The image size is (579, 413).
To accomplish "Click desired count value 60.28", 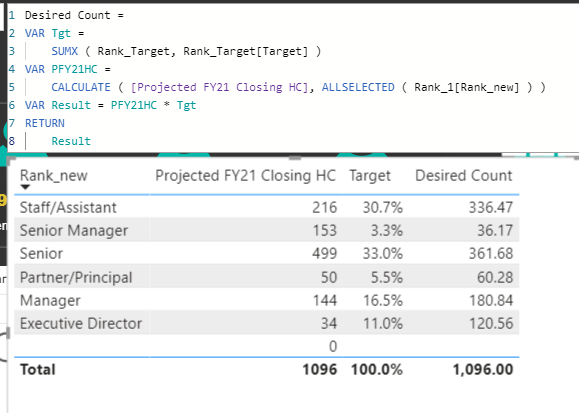I will [495, 277].
